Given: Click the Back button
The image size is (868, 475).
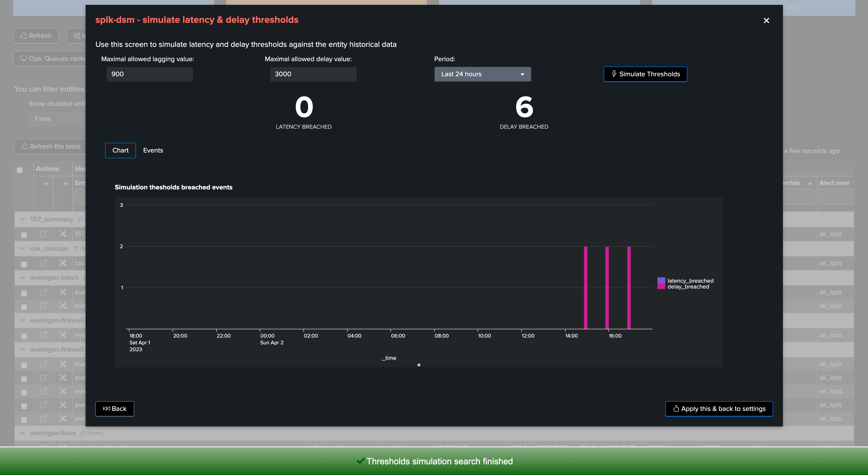Looking at the screenshot, I should point(115,409).
